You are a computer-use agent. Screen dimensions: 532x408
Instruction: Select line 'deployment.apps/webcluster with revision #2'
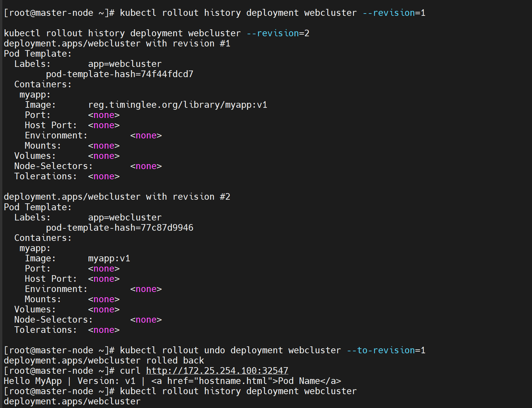tap(117, 197)
